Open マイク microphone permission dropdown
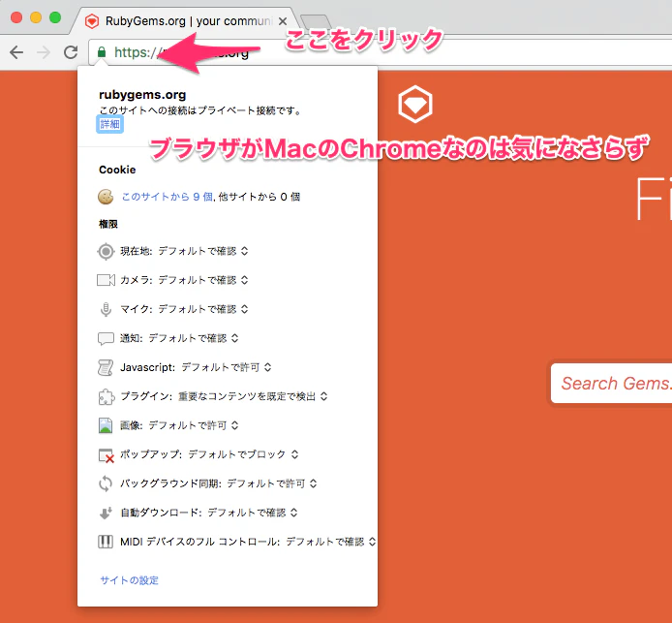This screenshot has width=672, height=623. [203, 310]
